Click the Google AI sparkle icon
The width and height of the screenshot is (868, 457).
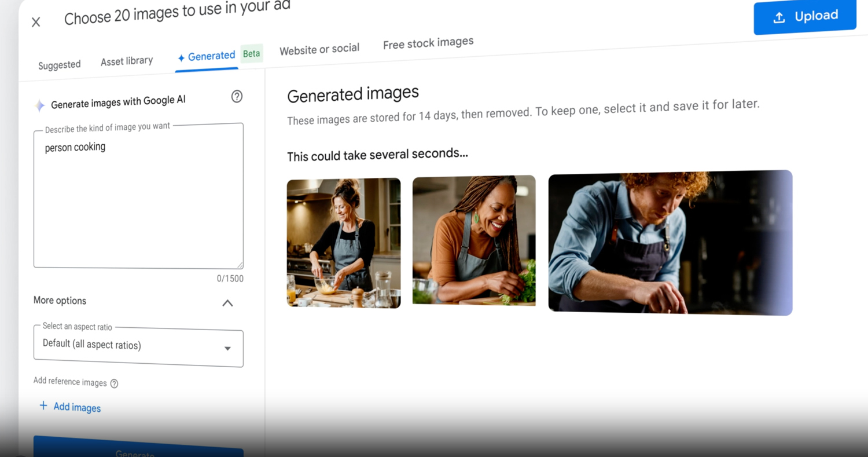point(39,105)
